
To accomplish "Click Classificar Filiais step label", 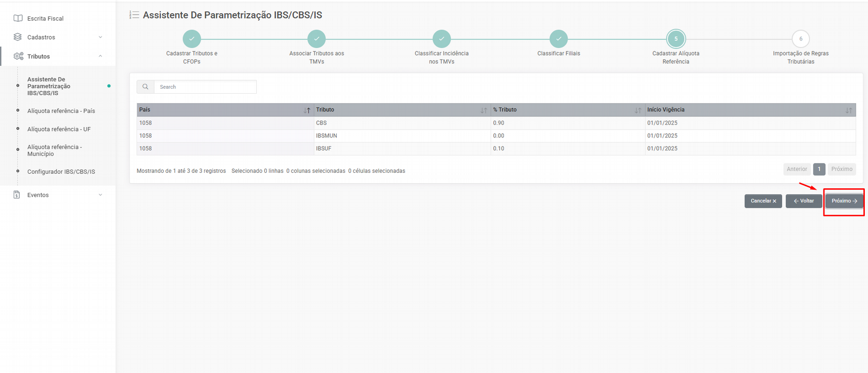I will [559, 53].
